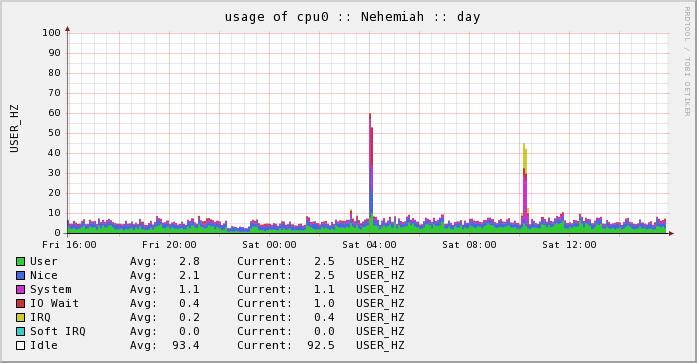Click the 100 value on the y-axis
Image resolution: width=697 pixels, height=363 pixels.
pyautogui.click(x=51, y=33)
